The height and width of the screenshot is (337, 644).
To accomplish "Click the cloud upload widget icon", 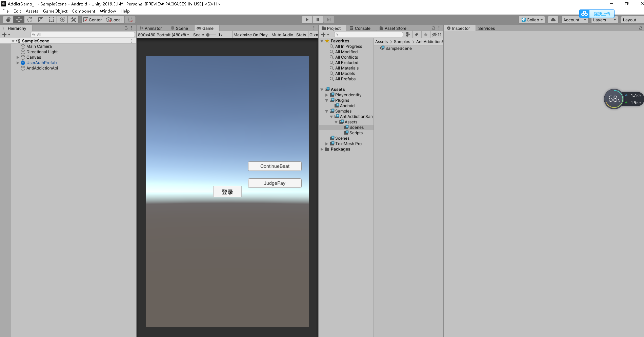I will click(584, 14).
